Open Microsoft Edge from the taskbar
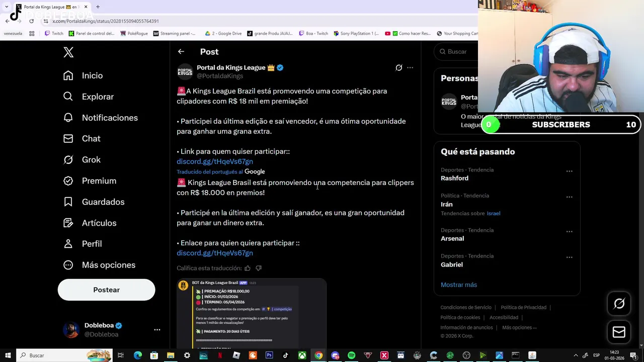 138,355
